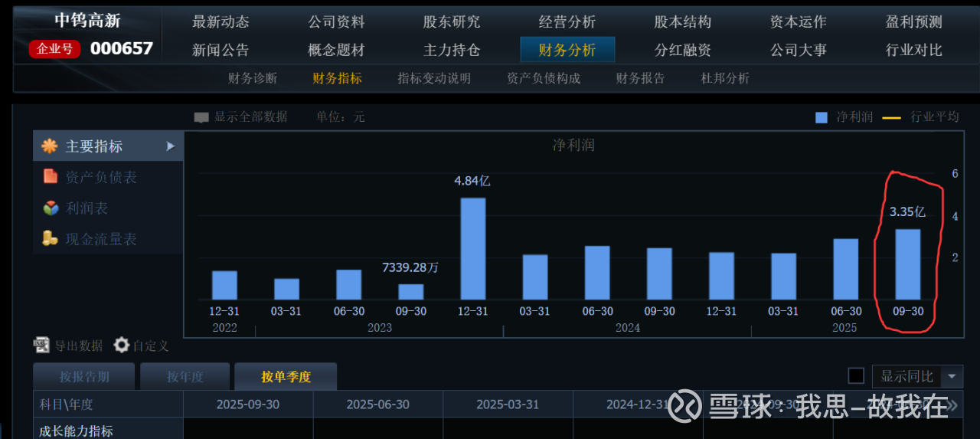The height and width of the screenshot is (439, 980).
Task: Switch to 财务诊断 sub-tab
Action: click(253, 78)
